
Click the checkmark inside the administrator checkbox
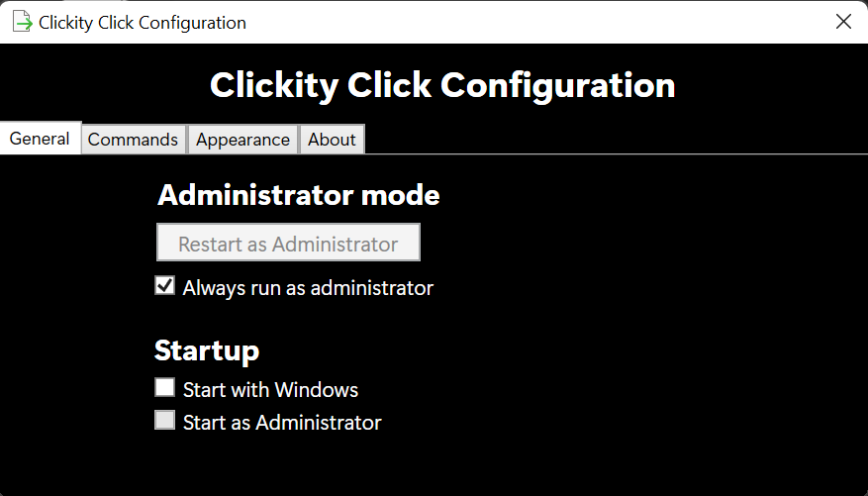[165, 285]
